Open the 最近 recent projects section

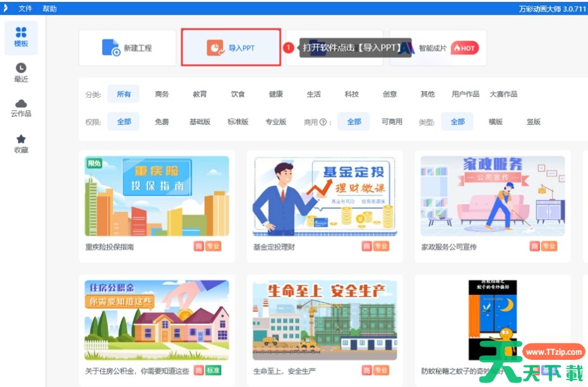21,73
